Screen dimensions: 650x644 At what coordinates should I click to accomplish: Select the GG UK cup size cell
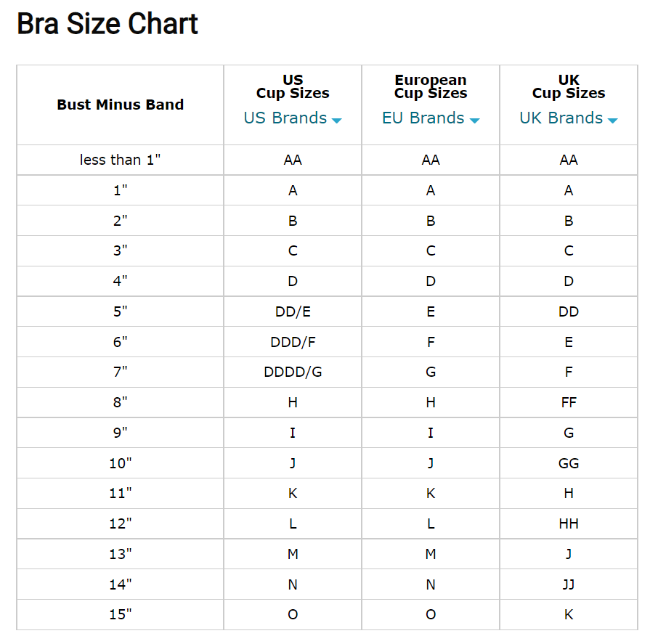coord(569,463)
